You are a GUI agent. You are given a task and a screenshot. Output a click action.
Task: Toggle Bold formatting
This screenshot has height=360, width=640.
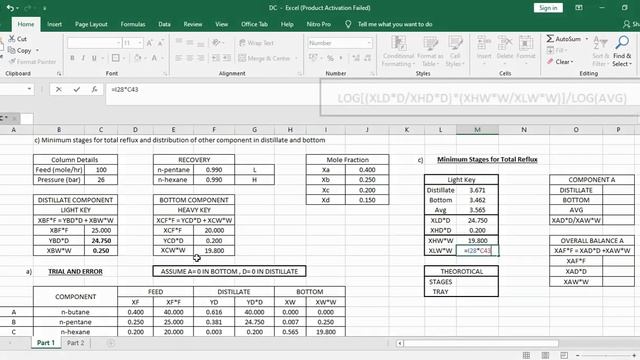[72, 58]
